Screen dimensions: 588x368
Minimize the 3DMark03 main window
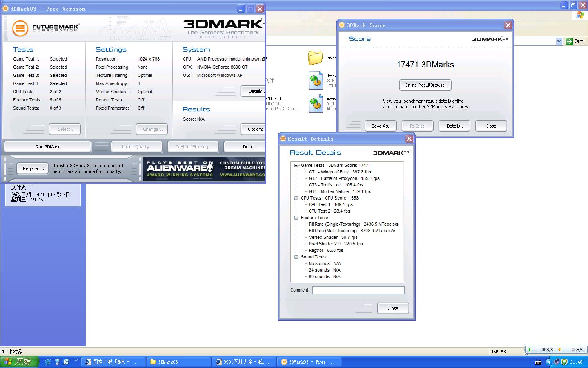click(x=241, y=9)
